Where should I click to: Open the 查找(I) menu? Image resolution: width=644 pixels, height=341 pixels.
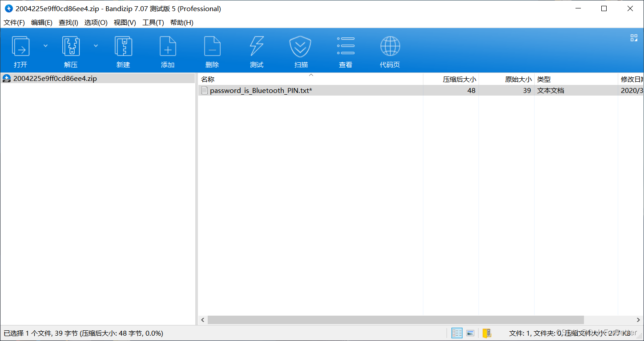pos(68,22)
